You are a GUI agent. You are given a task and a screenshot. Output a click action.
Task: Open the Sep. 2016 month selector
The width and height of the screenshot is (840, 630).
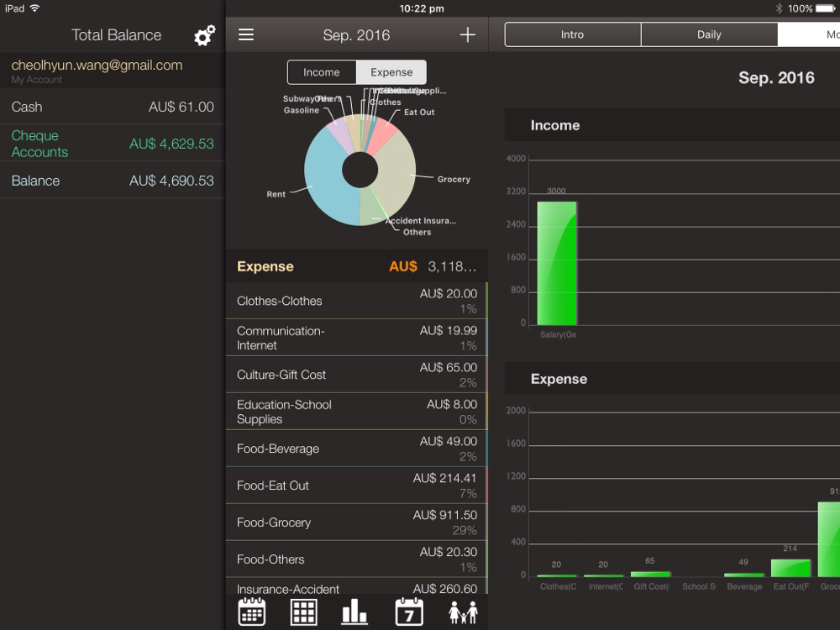[356, 35]
